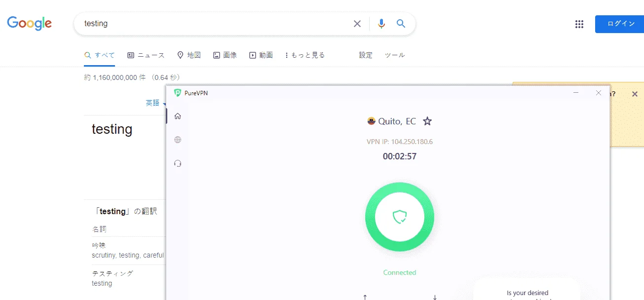644x300 pixels.
Task: Open PureVPN support headset icon
Action: pos(178,163)
